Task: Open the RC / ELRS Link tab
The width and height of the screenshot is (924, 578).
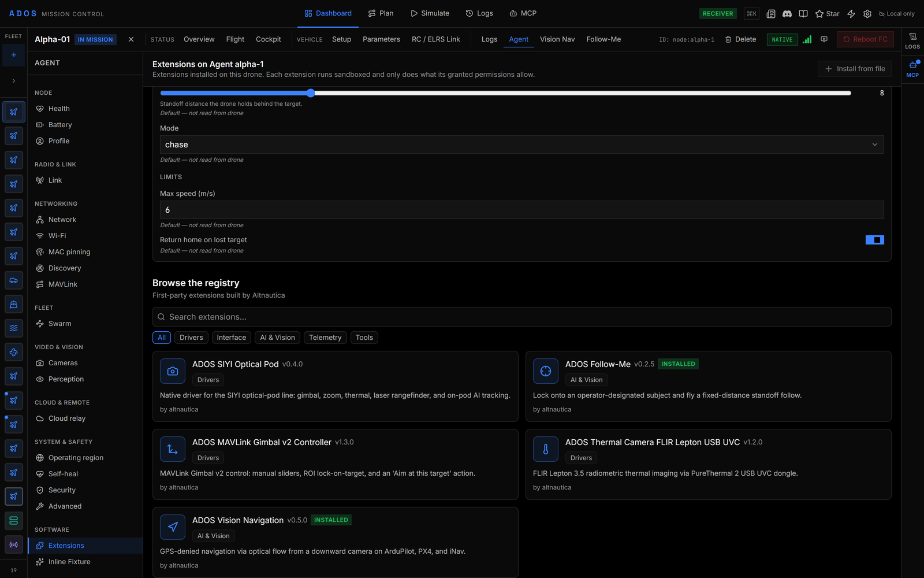Action: tap(436, 39)
